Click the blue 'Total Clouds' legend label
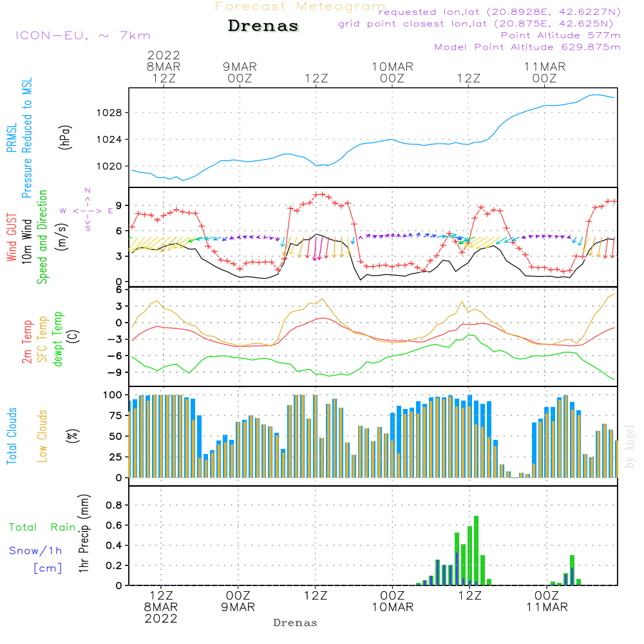 point(12,435)
